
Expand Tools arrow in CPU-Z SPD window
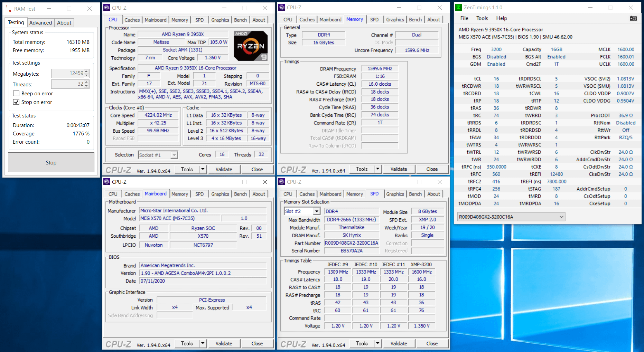[x=378, y=343]
